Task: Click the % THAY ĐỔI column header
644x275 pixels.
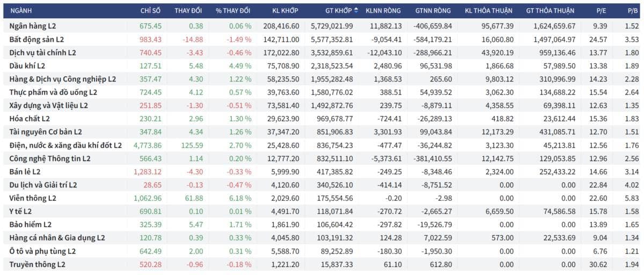Action: click(233, 10)
